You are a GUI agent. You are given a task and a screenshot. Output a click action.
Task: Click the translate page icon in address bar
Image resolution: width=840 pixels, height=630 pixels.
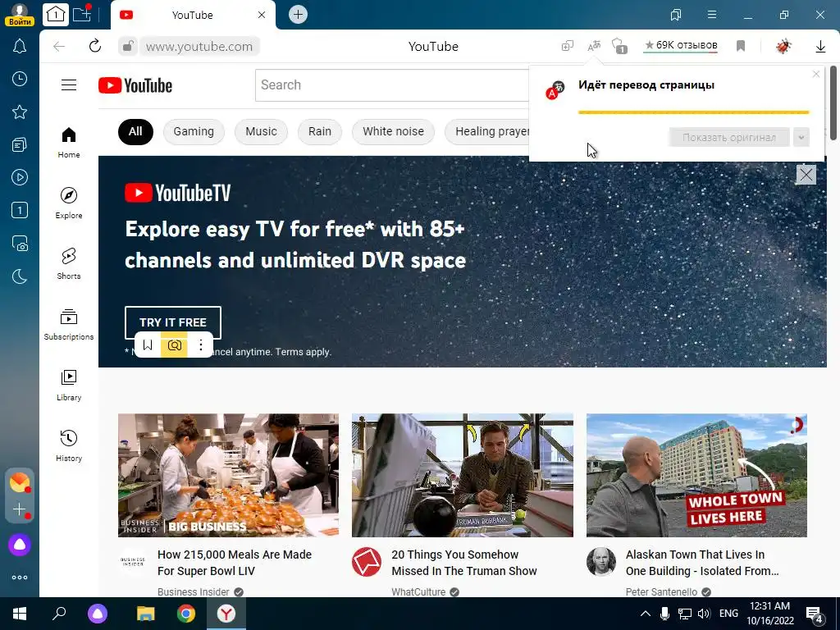[x=594, y=46]
